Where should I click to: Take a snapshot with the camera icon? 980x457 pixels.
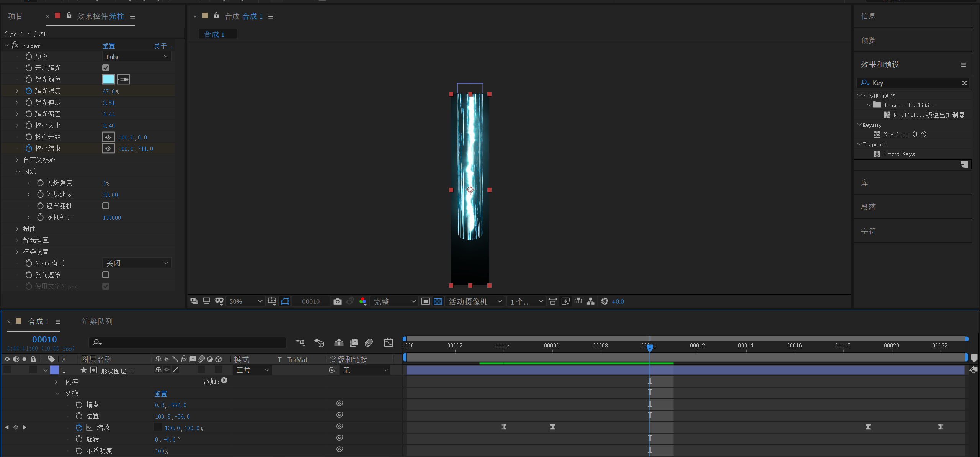[337, 301]
